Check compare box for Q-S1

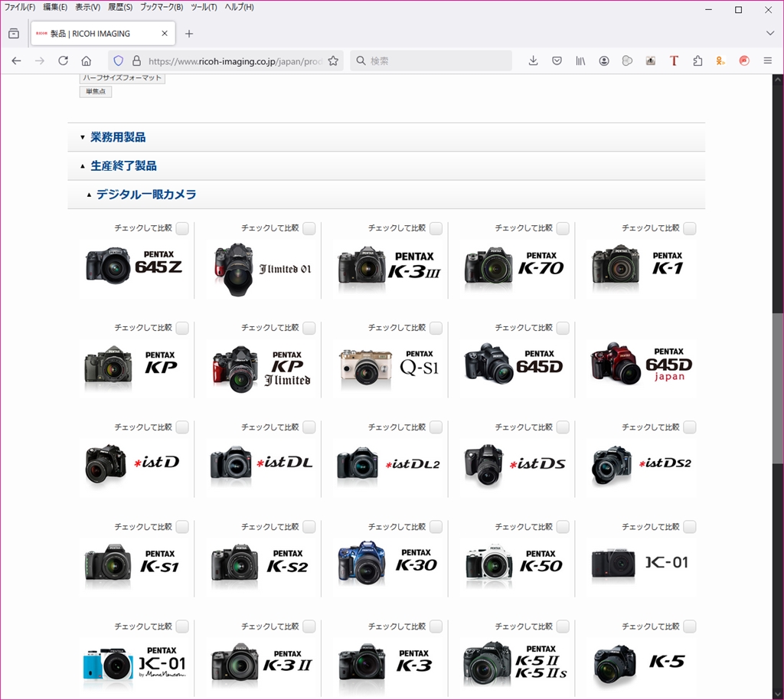pyautogui.click(x=436, y=328)
